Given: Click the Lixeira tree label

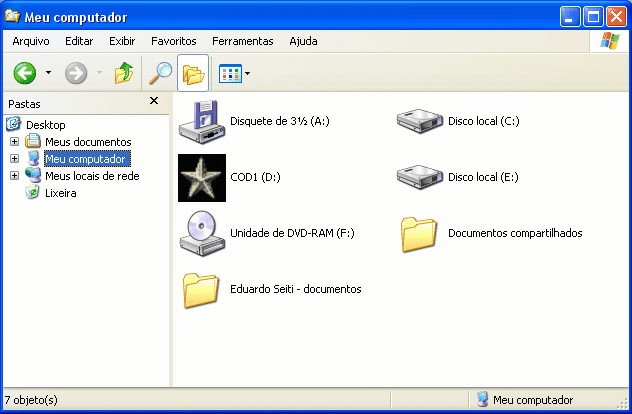Looking at the screenshot, I should (x=61, y=193).
